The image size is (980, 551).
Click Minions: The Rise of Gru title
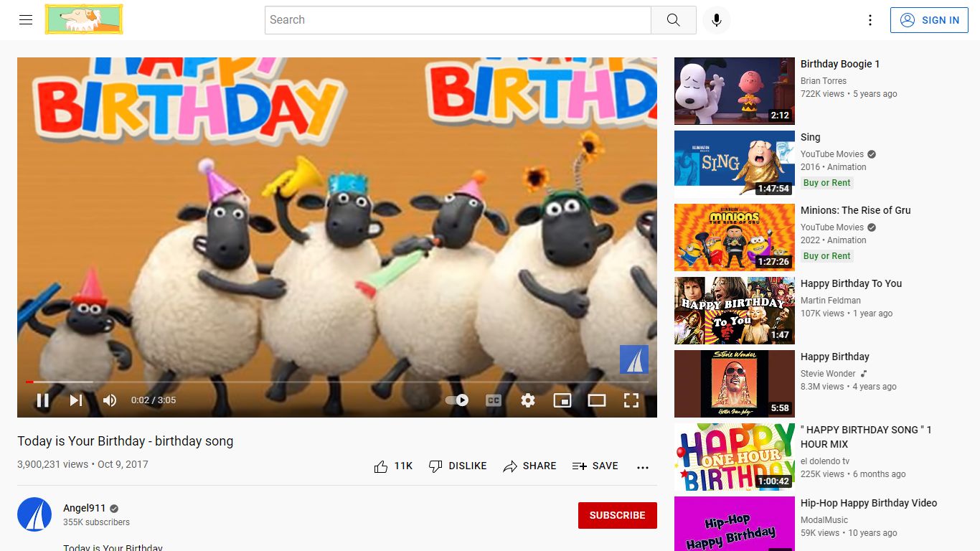click(x=856, y=210)
